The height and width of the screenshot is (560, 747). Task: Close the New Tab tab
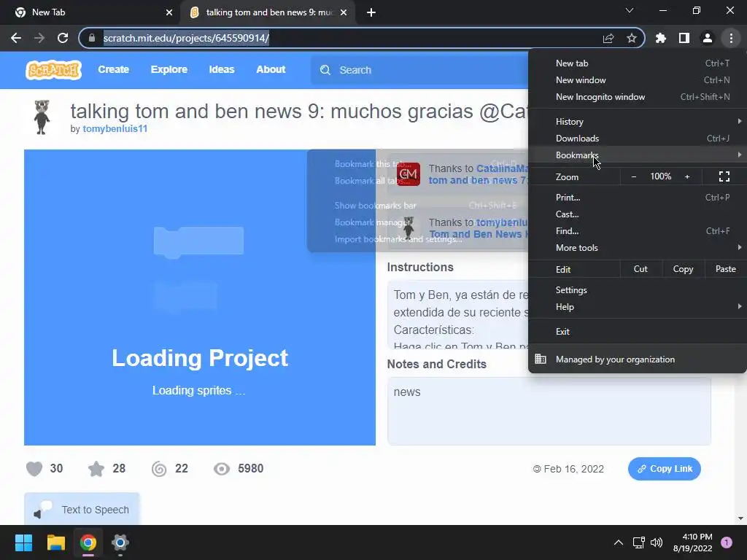[x=169, y=12]
